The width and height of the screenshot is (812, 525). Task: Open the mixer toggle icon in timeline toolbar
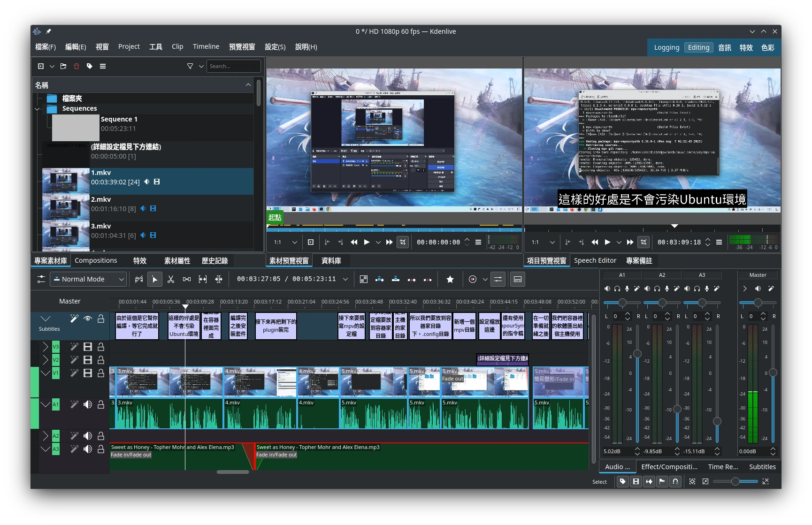498,279
